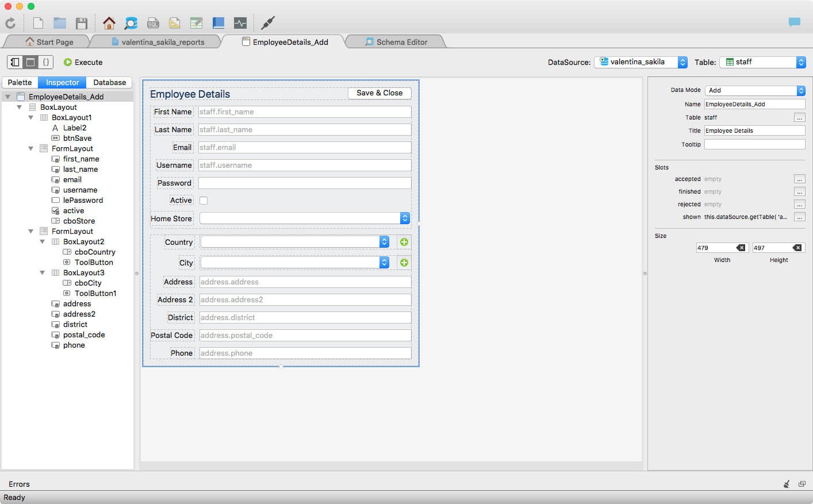This screenshot has width=813, height=504.
Task: Edit the accepted slot with ellipsis button
Action: (799, 179)
